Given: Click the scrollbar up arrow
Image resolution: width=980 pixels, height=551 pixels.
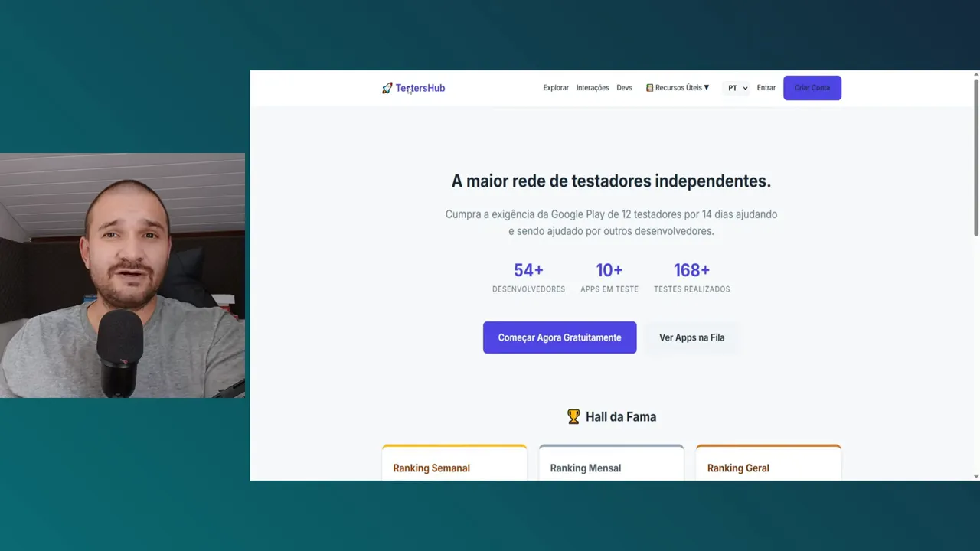Looking at the screenshot, I should click(976, 74).
